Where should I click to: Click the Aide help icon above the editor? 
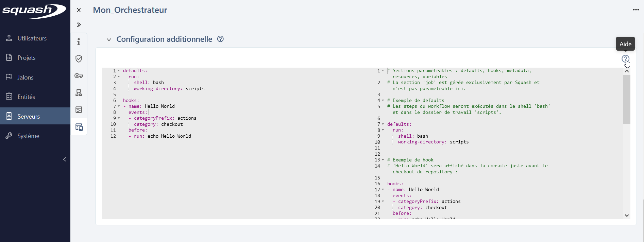tap(625, 59)
